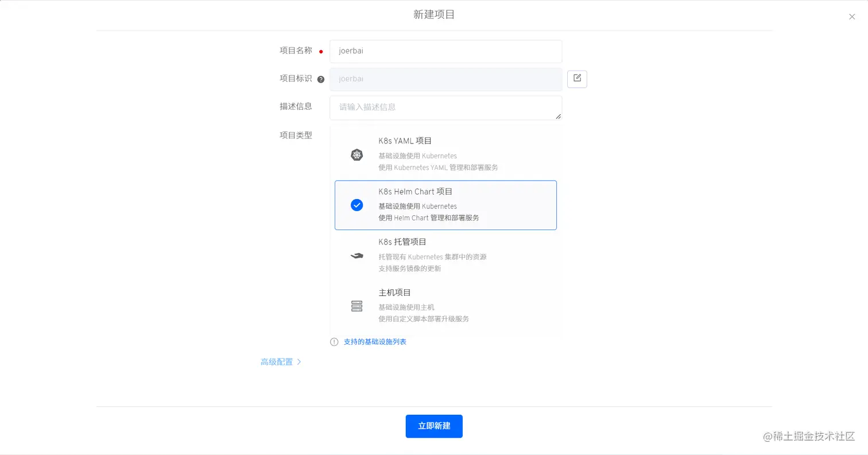This screenshot has height=455, width=868.
Task: Pick the 主机项目 project type title
Action: [x=395, y=292]
